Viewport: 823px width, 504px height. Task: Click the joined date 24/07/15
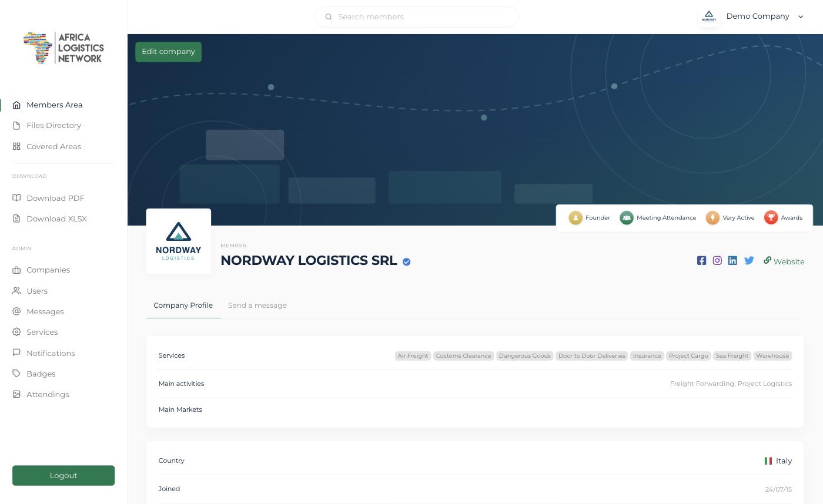point(778,489)
